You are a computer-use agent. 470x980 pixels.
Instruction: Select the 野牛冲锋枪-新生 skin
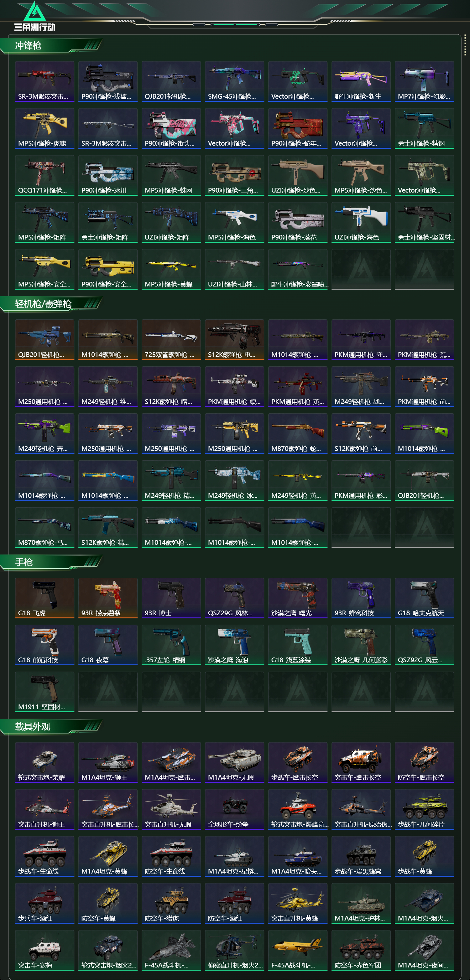[361, 81]
